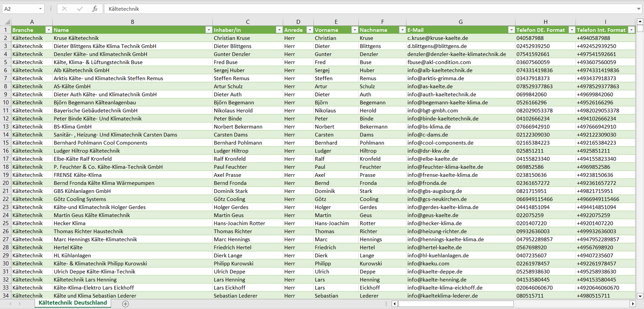Select column G header
644x309 pixels.
pyautogui.click(x=460, y=22)
